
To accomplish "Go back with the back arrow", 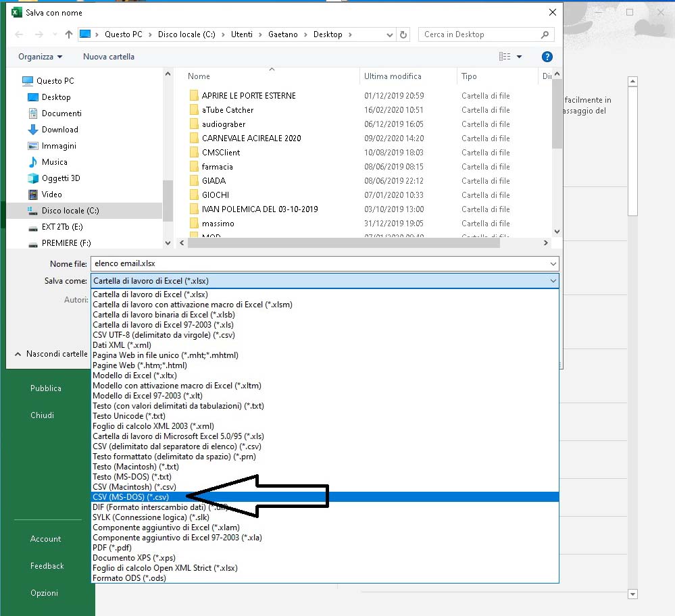I will point(19,34).
